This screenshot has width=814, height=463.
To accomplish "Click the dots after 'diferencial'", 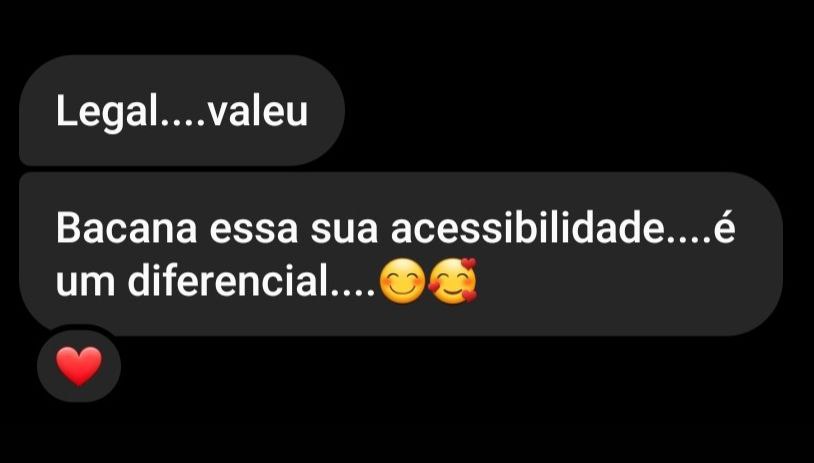I will pos(354,292).
